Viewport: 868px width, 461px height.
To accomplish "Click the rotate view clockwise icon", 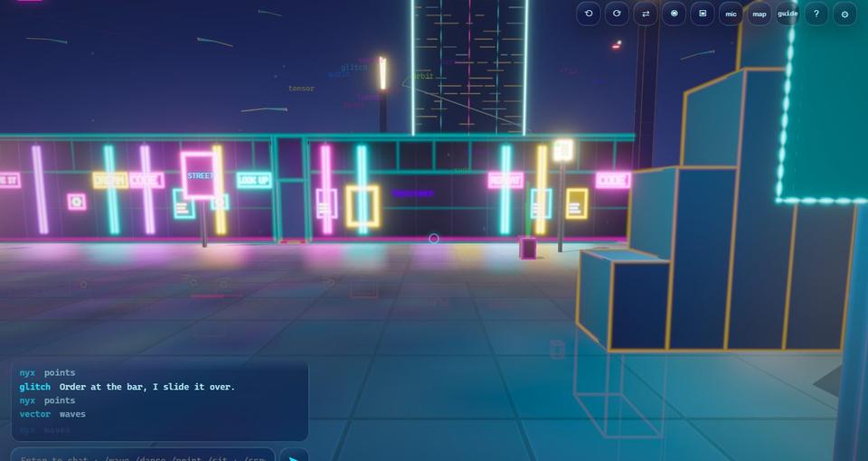I will point(617,14).
